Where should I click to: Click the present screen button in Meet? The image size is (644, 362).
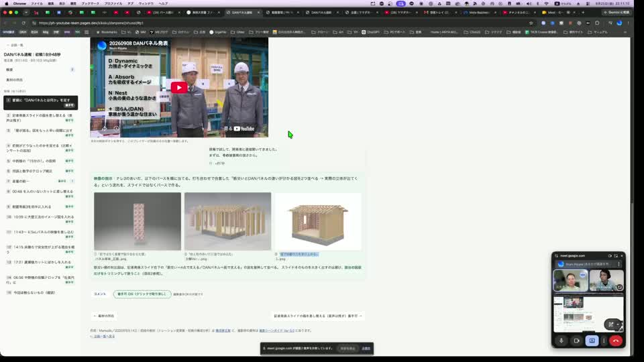tap(592, 341)
